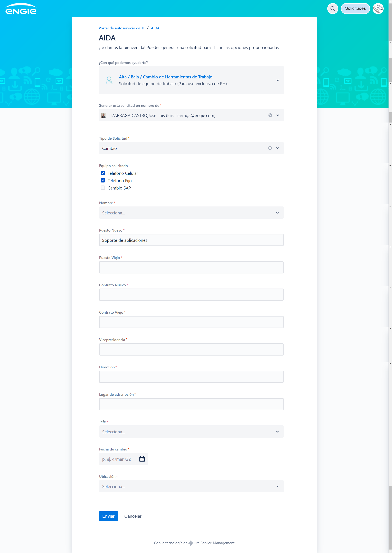Select the Jefe dropdown option

pos(191,432)
